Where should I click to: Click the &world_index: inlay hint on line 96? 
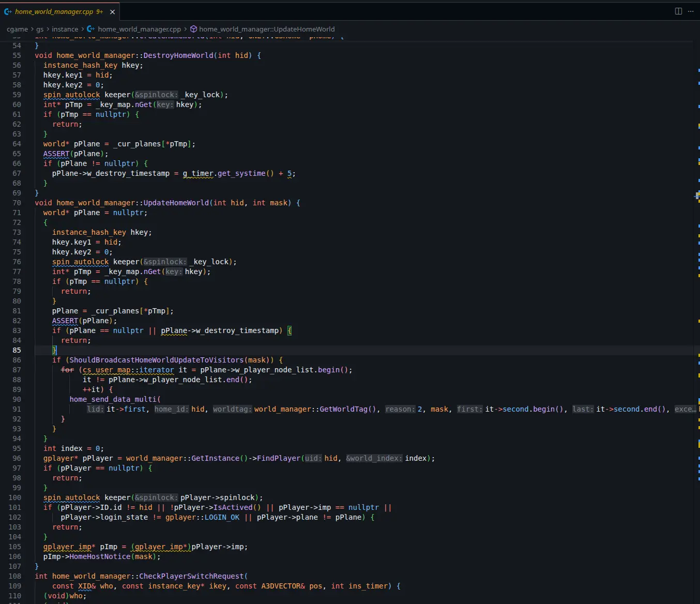pos(374,458)
